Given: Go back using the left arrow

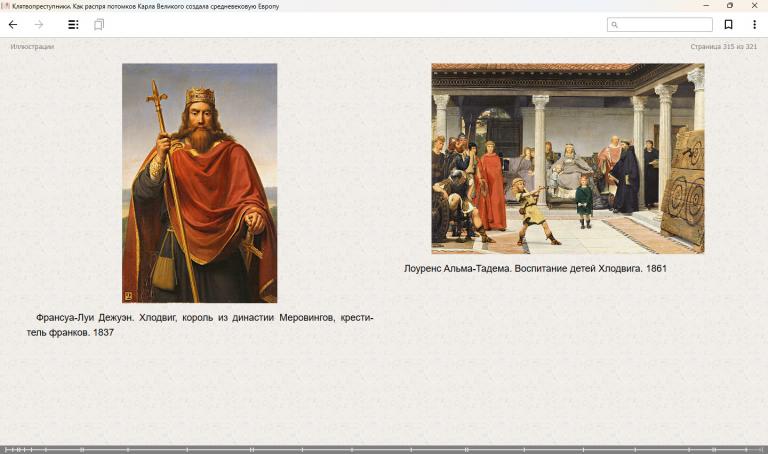Looking at the screenshot, I should (13, 24).
